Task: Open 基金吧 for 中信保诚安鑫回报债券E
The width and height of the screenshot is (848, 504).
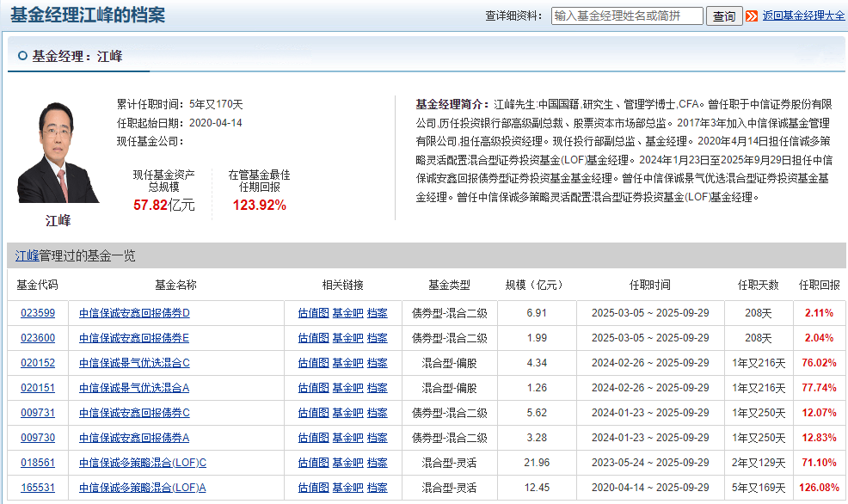Action: pos(347,338)
